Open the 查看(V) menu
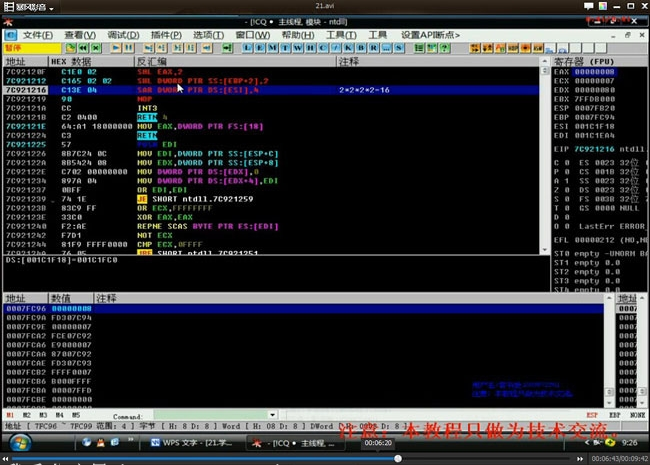650x465 pixels. point(80,35)
